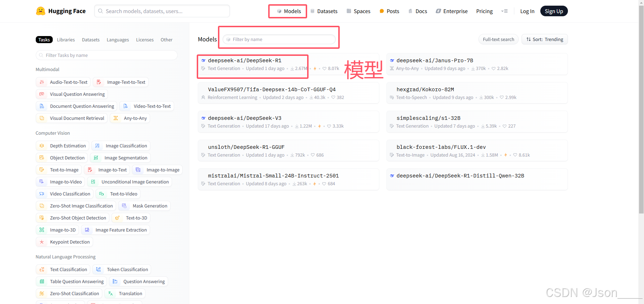Open the Sort: Trending dropdown
The width and height of the screenshot is (644, 304).
pos(545,39)
